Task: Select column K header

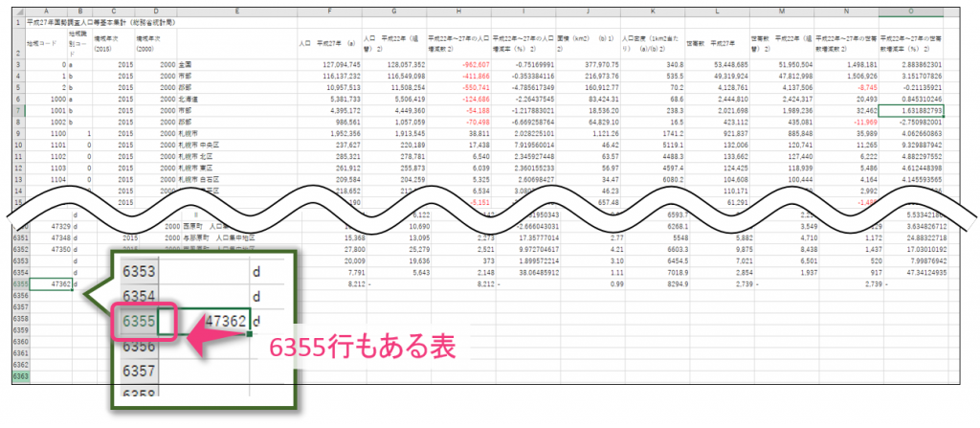Action: (x=651, y=8)
